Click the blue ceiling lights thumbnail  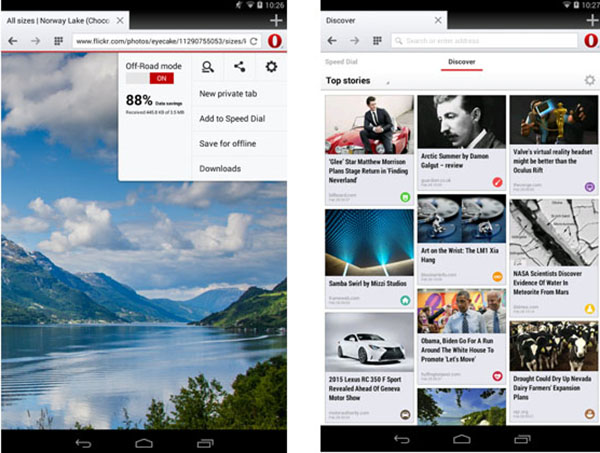click(369, 243)
